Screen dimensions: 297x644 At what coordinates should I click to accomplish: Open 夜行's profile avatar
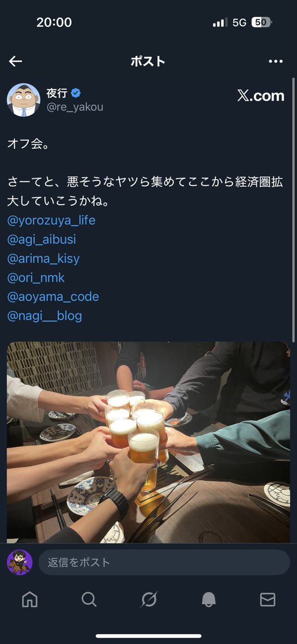click(24, 100)
